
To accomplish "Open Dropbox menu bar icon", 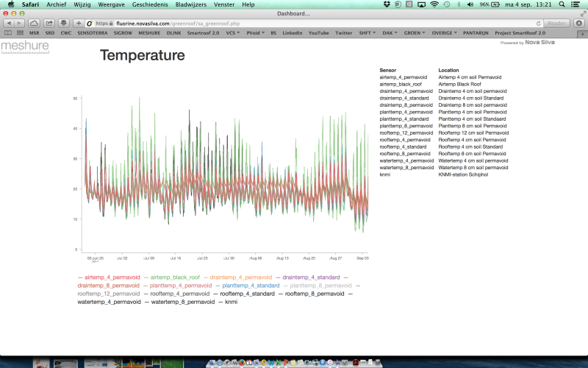I will [x=387, y=4].
